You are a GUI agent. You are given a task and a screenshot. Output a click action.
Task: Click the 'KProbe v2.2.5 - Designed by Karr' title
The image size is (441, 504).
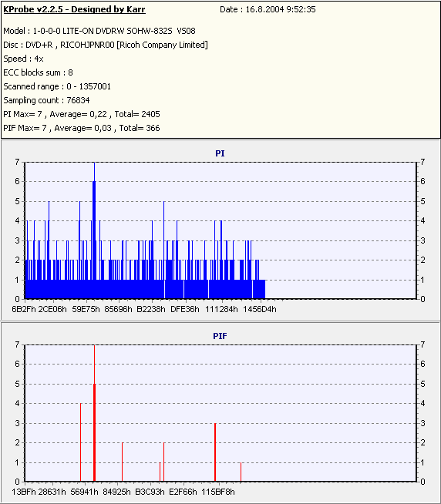74,9
